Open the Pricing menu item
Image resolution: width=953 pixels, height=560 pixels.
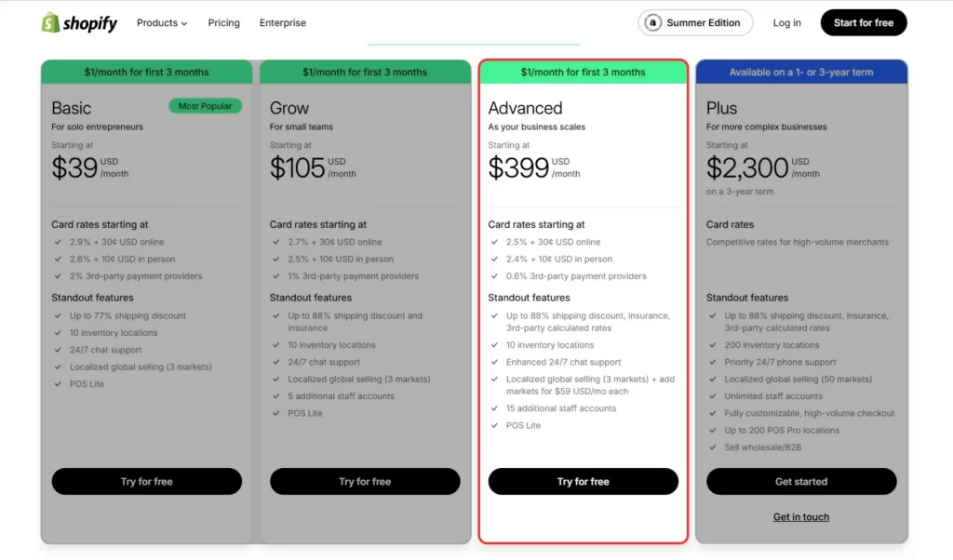pyautogui.click(x=223, y=23)
